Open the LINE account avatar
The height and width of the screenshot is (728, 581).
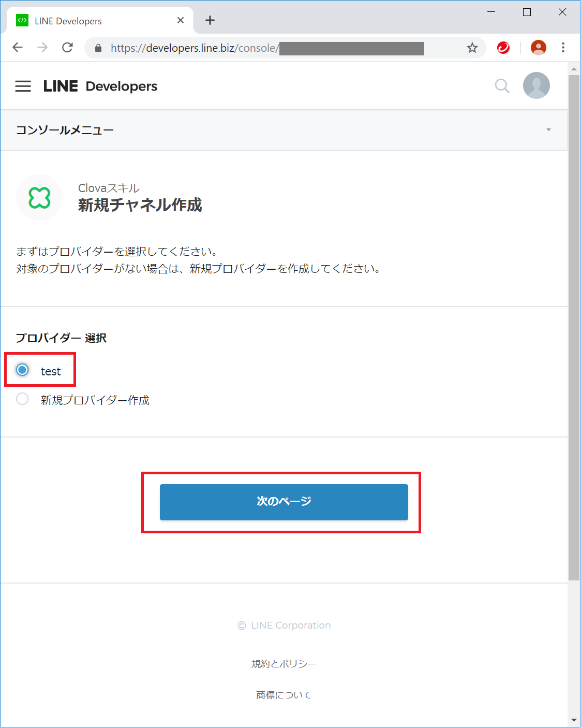536,86
